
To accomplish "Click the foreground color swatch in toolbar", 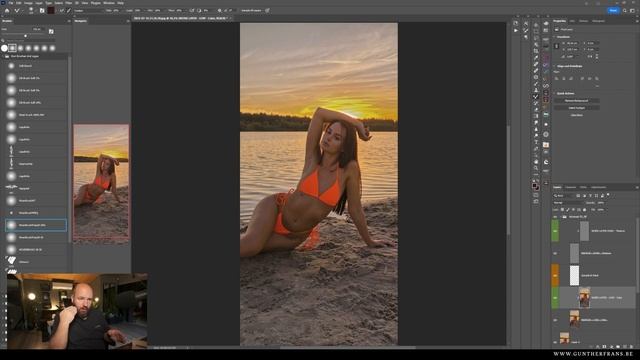I will 534,185.
